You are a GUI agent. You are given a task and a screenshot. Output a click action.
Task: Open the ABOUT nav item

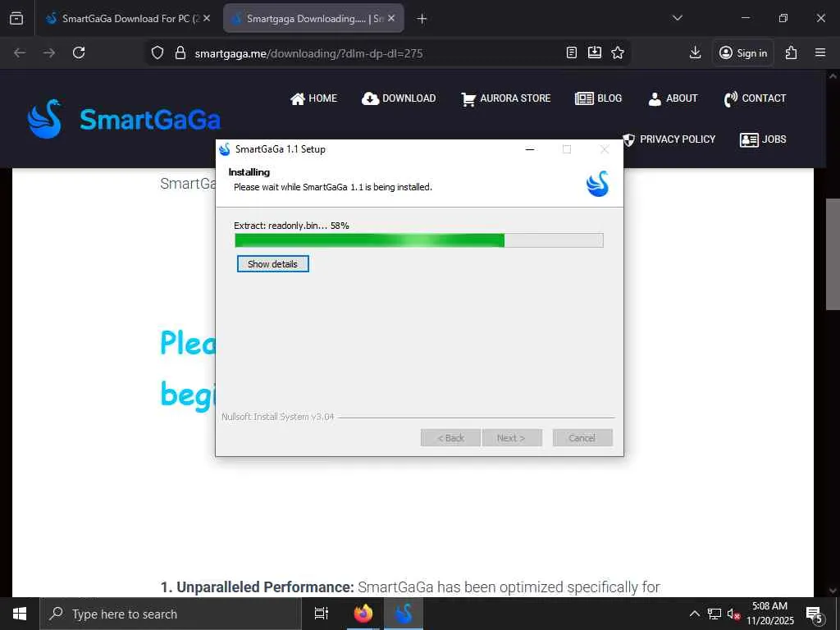coord(673,98)
